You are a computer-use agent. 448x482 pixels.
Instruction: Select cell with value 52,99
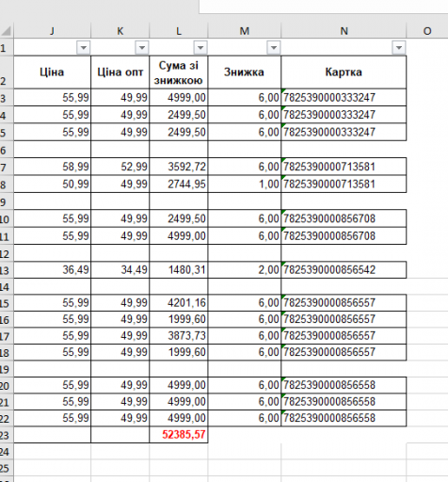pyautogui.click(x=120, y=167)
